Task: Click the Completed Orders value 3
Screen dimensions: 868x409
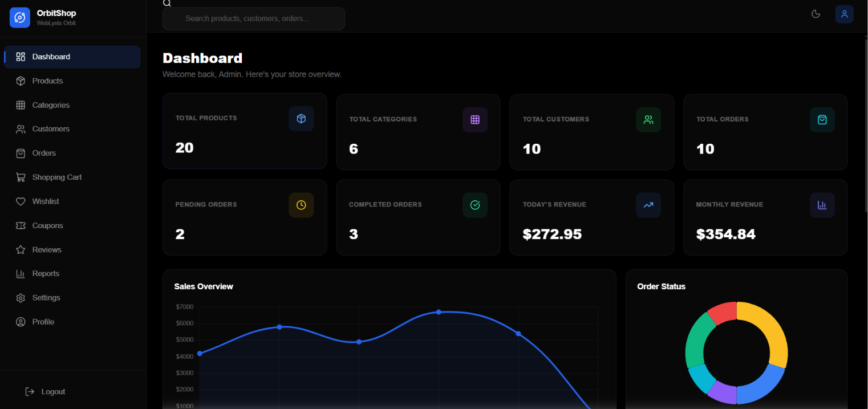Action: tap(354, 234)
